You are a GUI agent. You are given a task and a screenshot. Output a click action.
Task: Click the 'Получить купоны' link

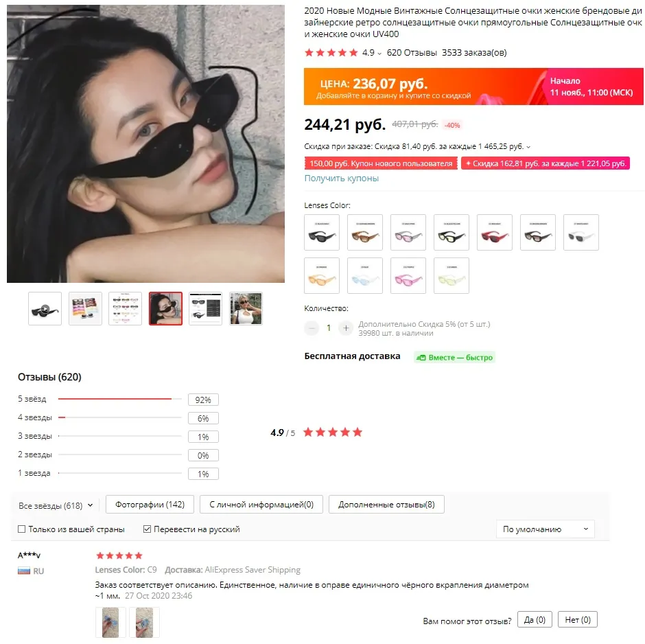point(342,179)
